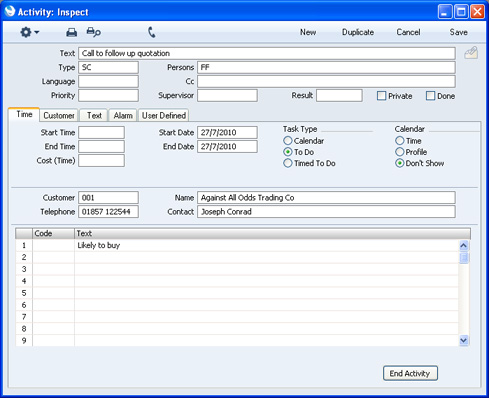Click the Duplicate button
The width and height of the screenshot is (489, 398).
click(x=358, y=32)
